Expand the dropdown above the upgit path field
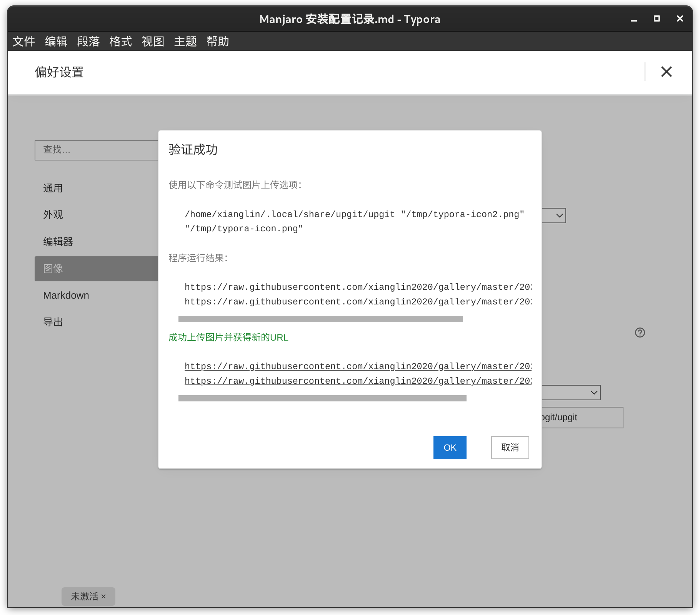 click(572, 393)
